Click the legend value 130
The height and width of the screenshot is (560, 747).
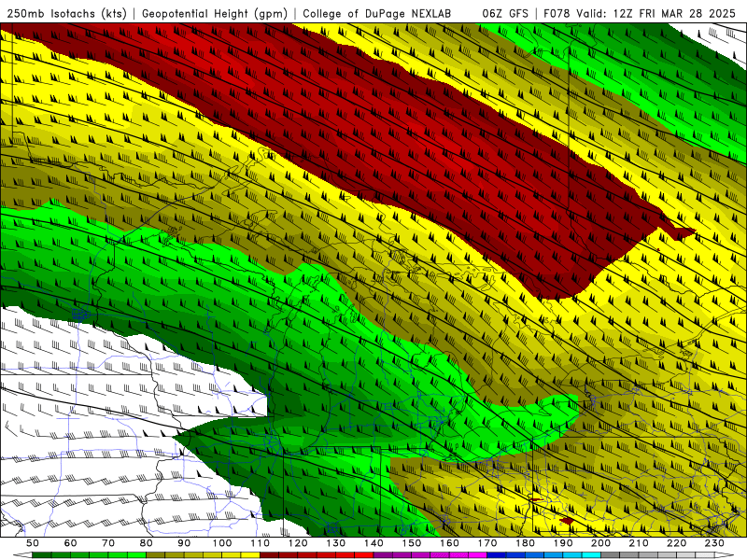(x=336, y=543)
